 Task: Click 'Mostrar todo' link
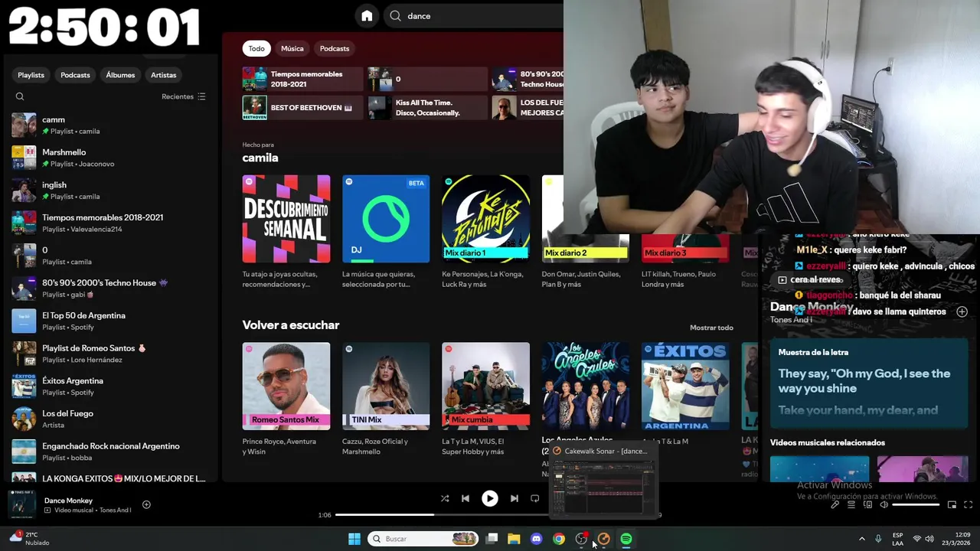(711, 328)
